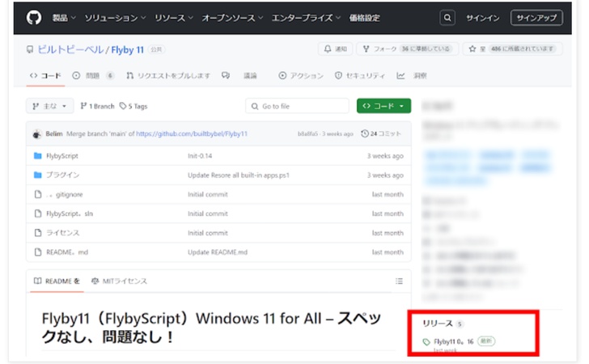The width and height of the screenshot is (589, 364).
Task: Click the GitHub Octocat logo
Action: coord(34,18)
